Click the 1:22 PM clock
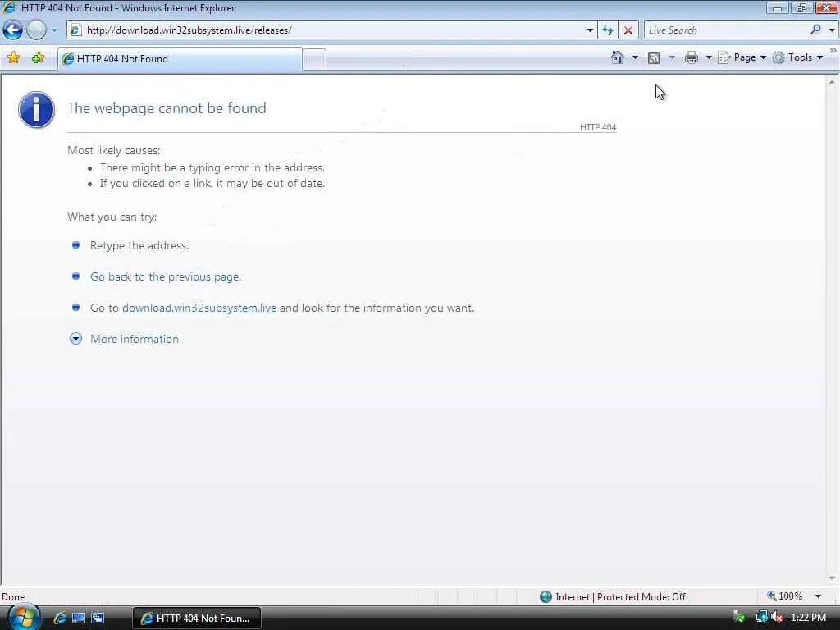 click(808, 618)
